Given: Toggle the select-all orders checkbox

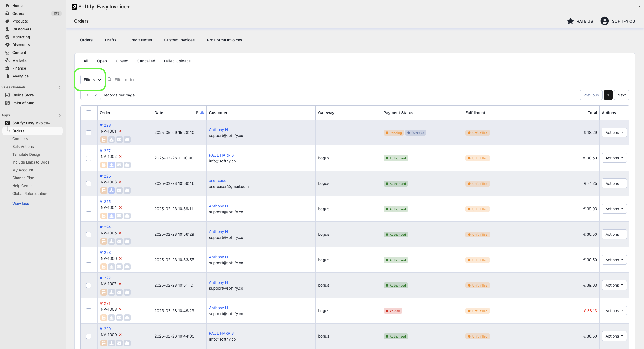Looking at the screenshot, I should point(89,113).
